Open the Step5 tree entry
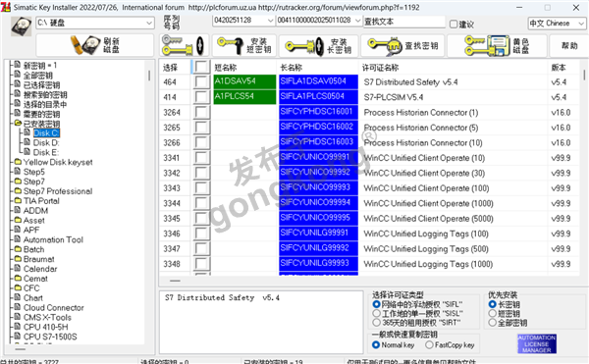Viewport: 589px width, 364px height. [x=33, y=172]
